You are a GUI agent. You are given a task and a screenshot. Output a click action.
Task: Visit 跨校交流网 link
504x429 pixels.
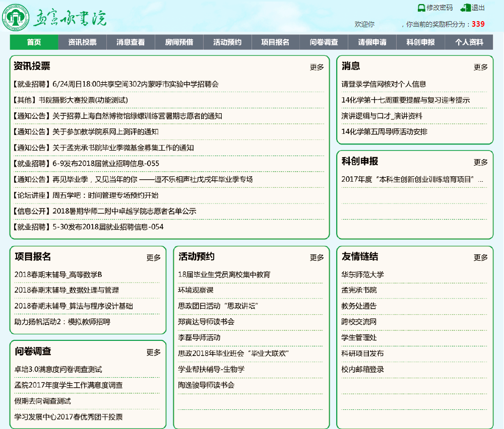(x=359, y=322)
